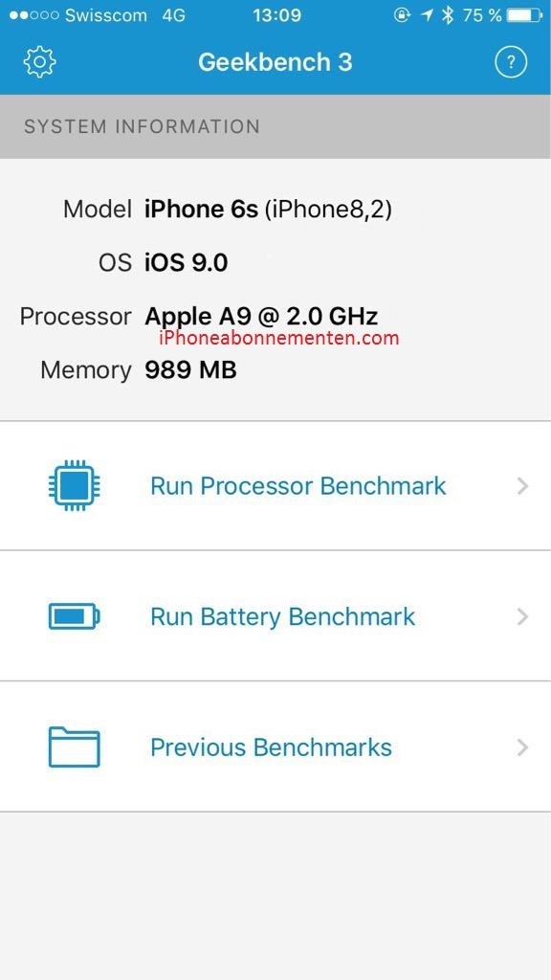Tap the Swisscom signal strength dots

33,15
